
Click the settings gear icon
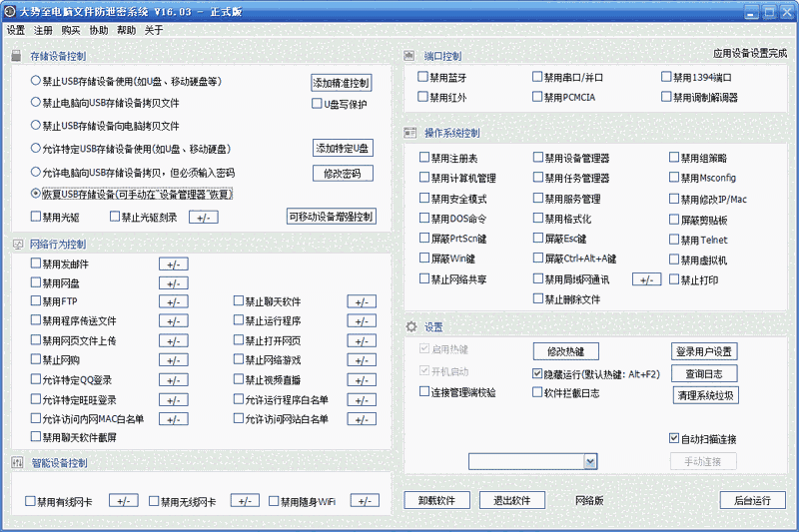tap(411, 326)
